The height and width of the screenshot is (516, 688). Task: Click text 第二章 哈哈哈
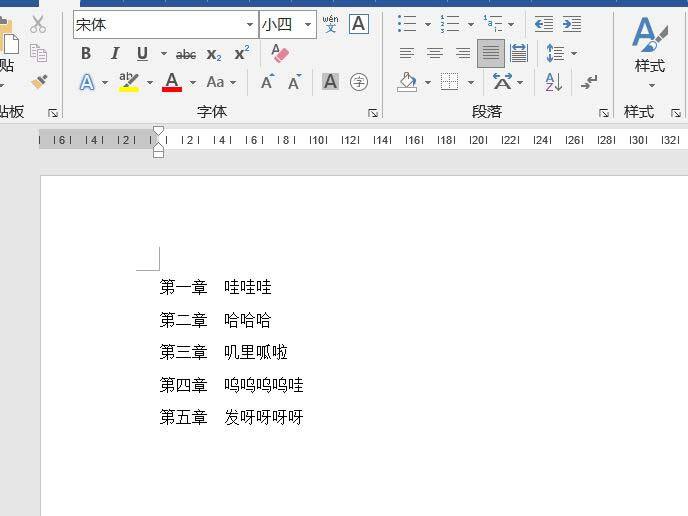pyautogui.click(x=215, y=320)
